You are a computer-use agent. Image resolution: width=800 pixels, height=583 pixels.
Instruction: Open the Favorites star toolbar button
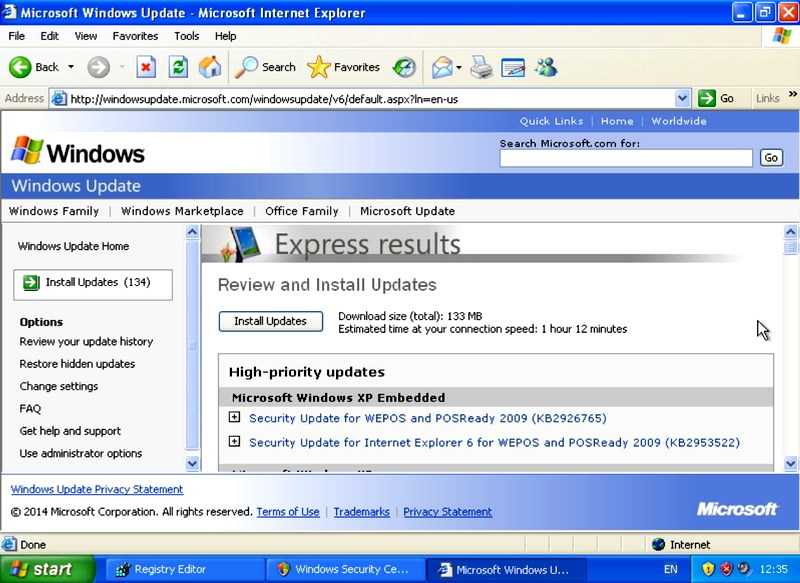tap(344, 67)
